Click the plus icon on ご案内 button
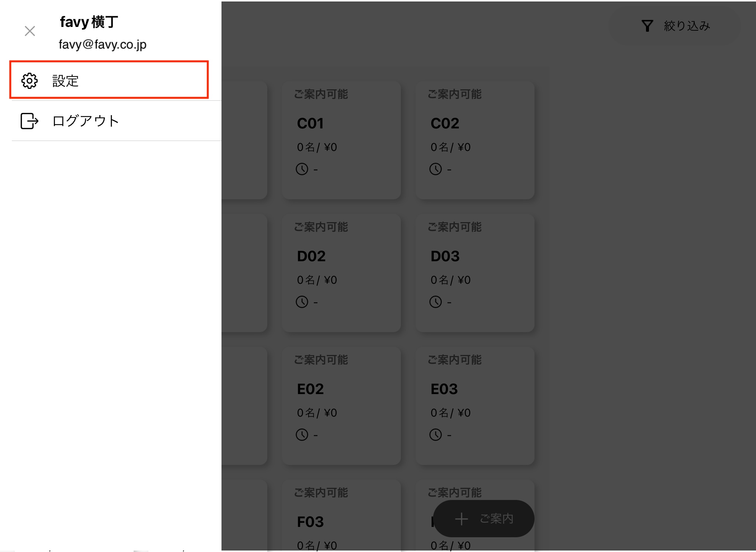756x552 pixels. pyautogui.click(x=461, y=519)
